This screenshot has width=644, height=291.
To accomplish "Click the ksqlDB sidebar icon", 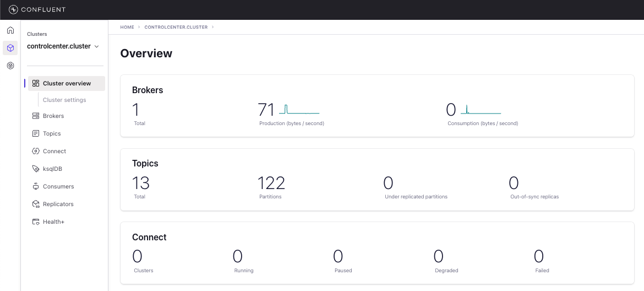I will (36, 169).
